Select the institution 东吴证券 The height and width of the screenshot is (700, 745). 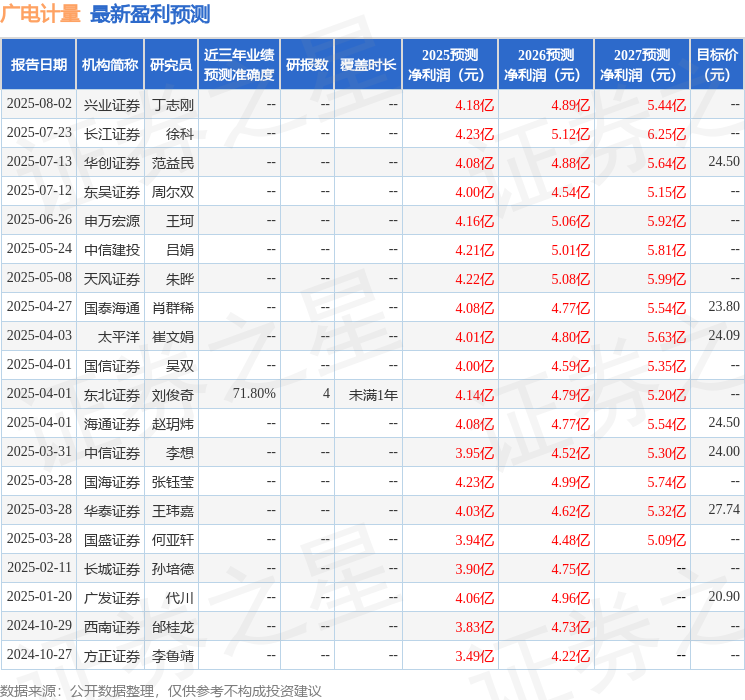112,192
